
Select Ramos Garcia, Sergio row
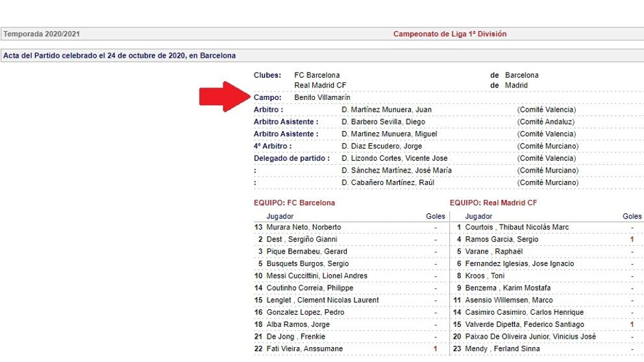pos(547,239)
